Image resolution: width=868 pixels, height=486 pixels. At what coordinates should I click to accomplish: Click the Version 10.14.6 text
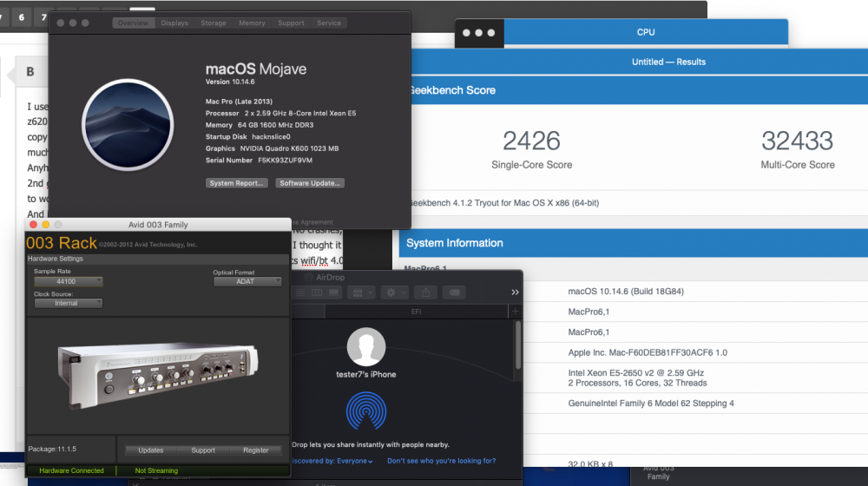pos(230,82)
